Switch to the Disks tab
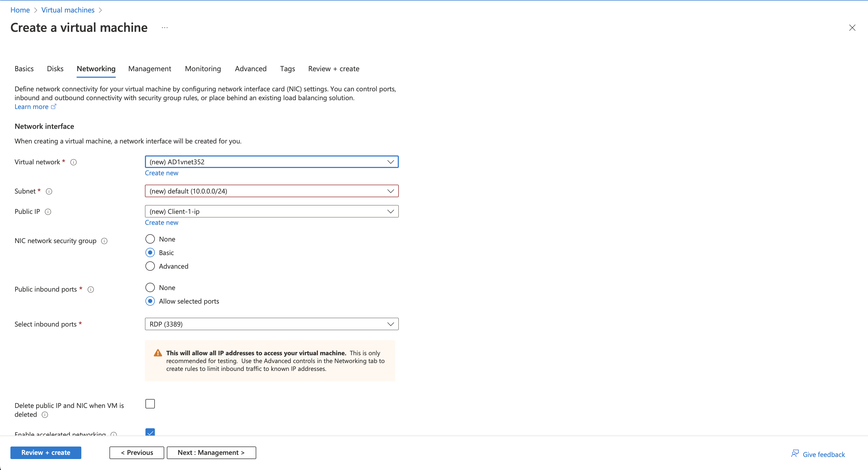868x470 pixels. pyautogui.click(x=55, y=69)
